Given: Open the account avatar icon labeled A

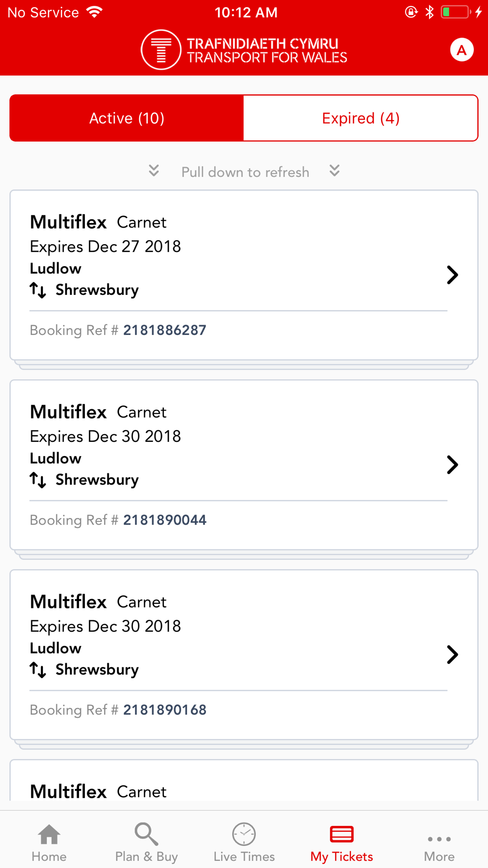Looking at the screenshot, I should coord(462,50).
